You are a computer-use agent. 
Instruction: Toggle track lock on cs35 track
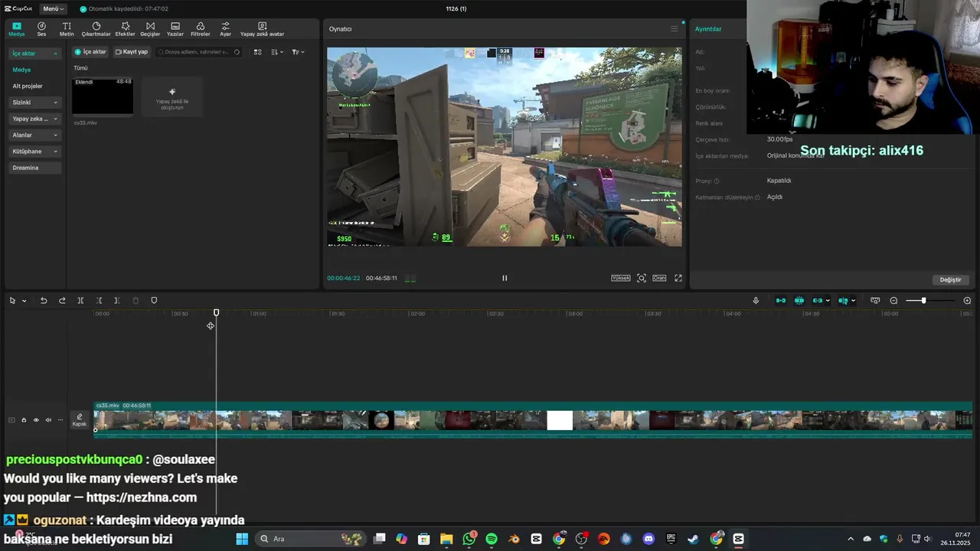(x=24, y=420)
